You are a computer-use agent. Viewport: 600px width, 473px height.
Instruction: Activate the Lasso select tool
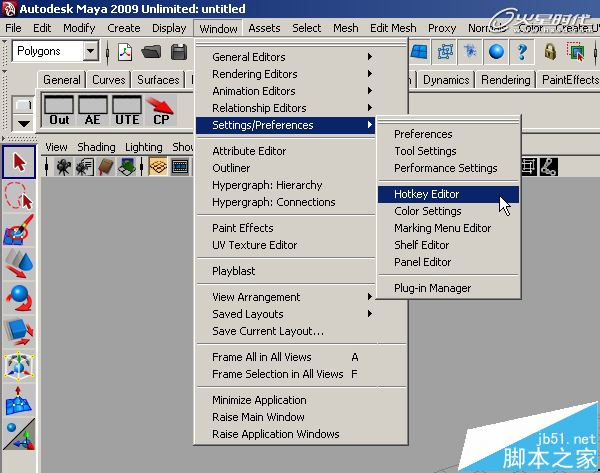tap(19, 196)
